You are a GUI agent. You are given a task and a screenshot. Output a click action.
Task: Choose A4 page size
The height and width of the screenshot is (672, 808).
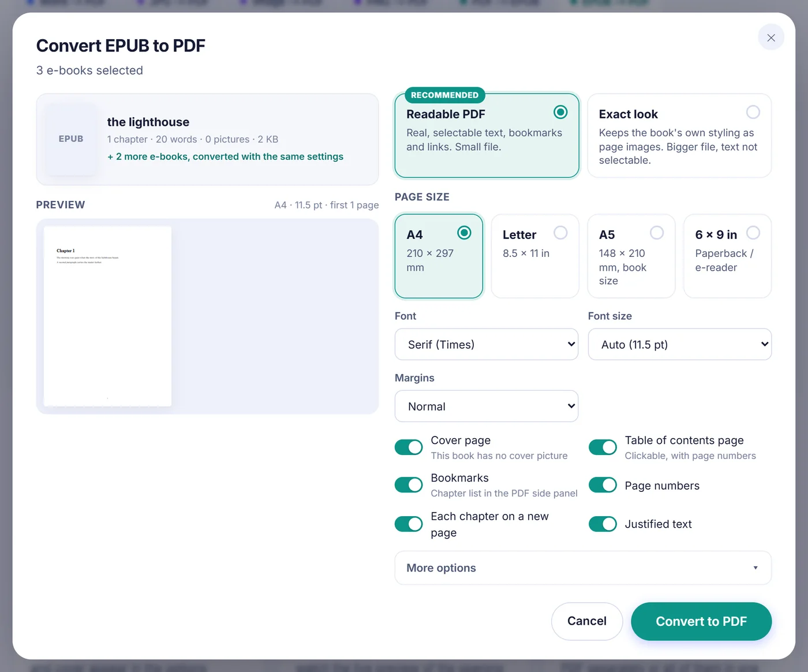click(439, 256)
